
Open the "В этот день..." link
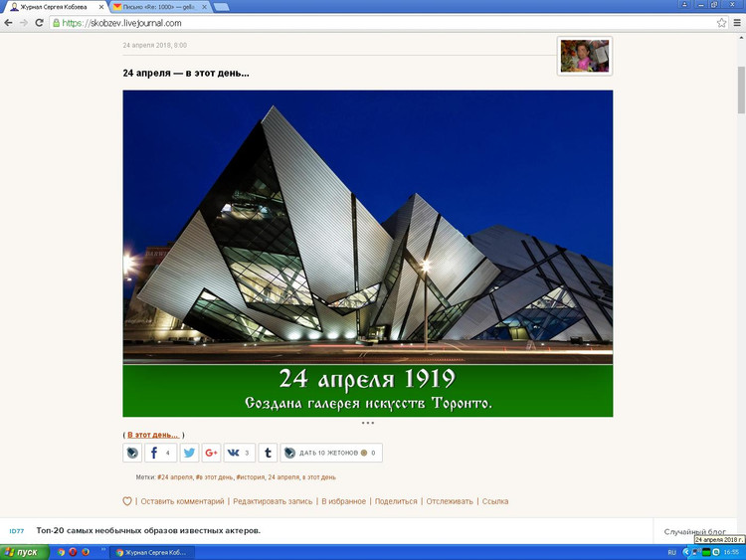point(153,435)
